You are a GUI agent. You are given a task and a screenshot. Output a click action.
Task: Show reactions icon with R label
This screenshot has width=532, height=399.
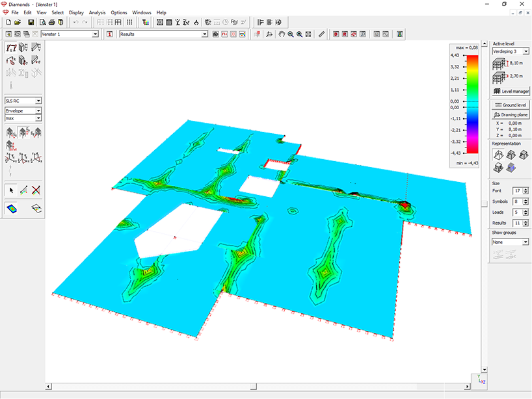[x=11, y=60]
